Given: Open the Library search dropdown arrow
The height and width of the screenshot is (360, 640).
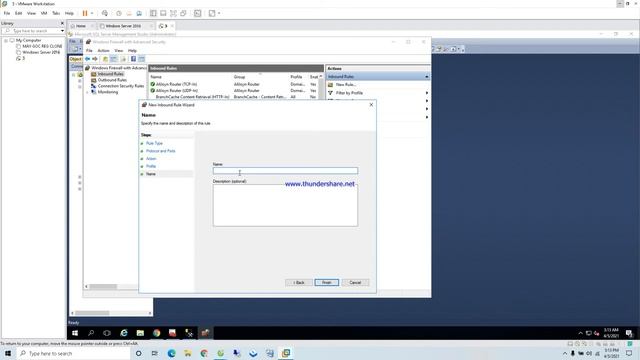Looking at the screenshot, I should 62,31.
